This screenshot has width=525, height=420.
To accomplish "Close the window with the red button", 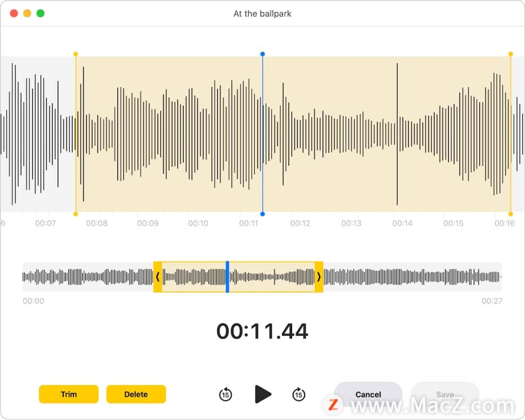I will [x=14, y=14].
